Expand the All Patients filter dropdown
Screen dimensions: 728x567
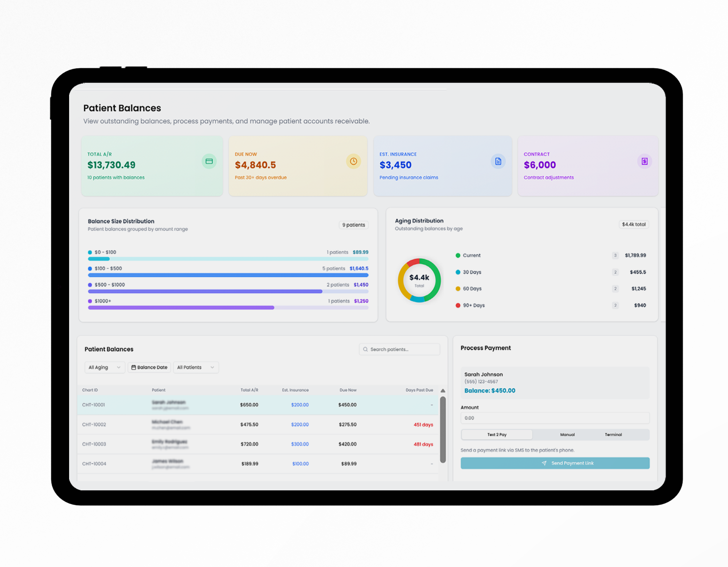196,368
